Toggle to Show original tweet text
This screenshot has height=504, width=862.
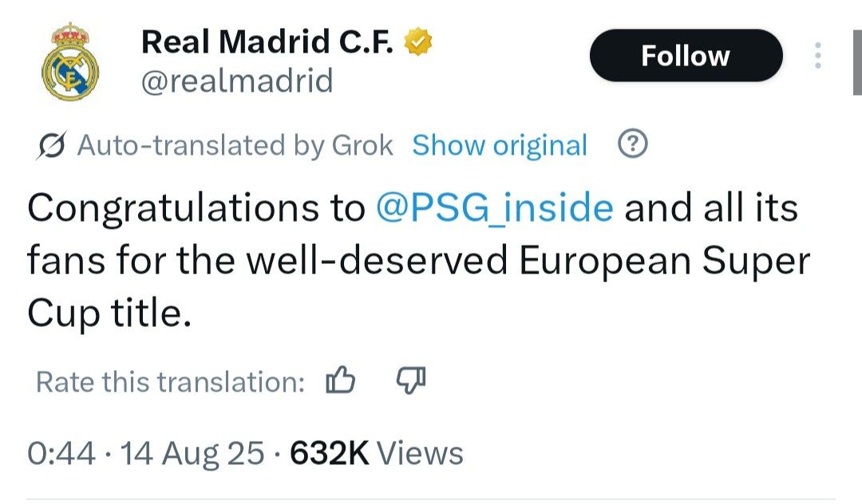pos(500,146)
